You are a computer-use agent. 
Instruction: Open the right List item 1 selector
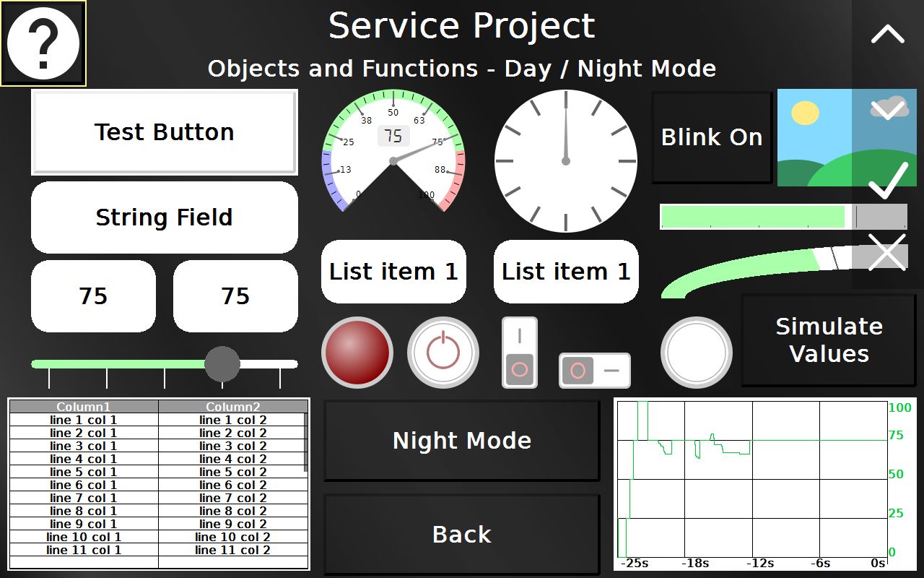(566, 272)
